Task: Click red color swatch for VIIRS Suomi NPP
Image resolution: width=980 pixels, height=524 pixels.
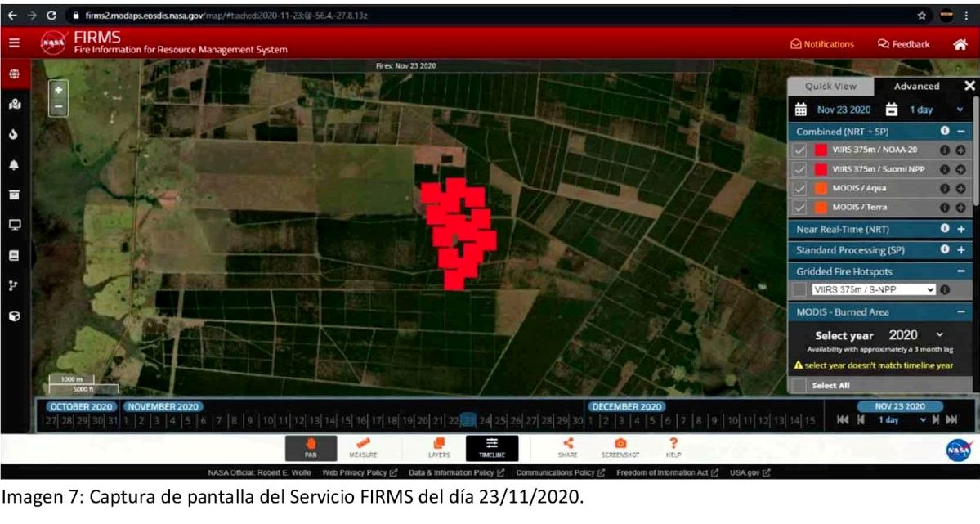Action: click(x=821, y=169)
